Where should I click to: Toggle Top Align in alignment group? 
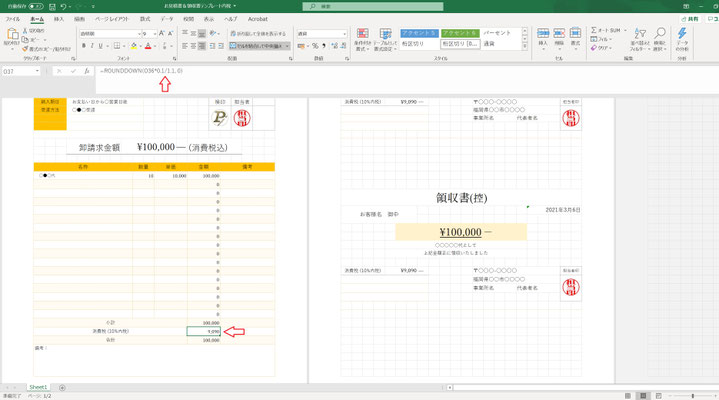185,33
